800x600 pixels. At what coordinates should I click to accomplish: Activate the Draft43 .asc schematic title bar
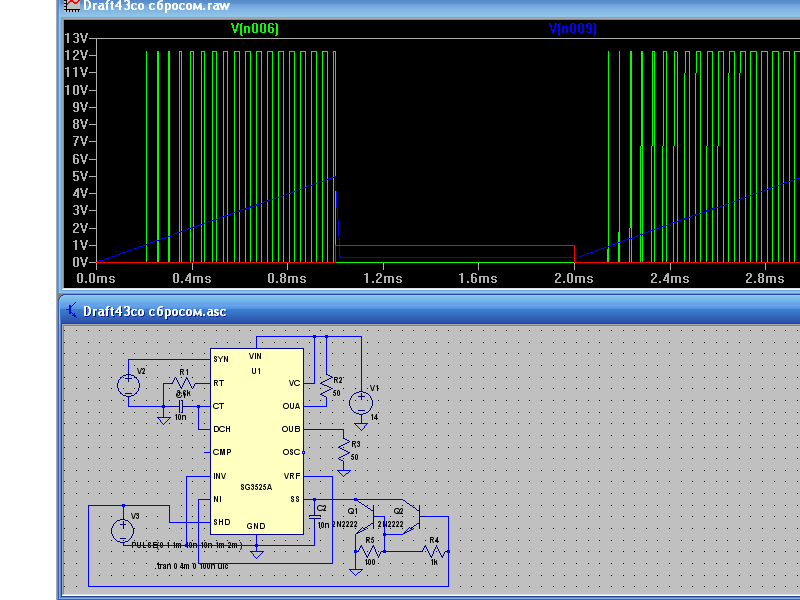tap(400, 311)
